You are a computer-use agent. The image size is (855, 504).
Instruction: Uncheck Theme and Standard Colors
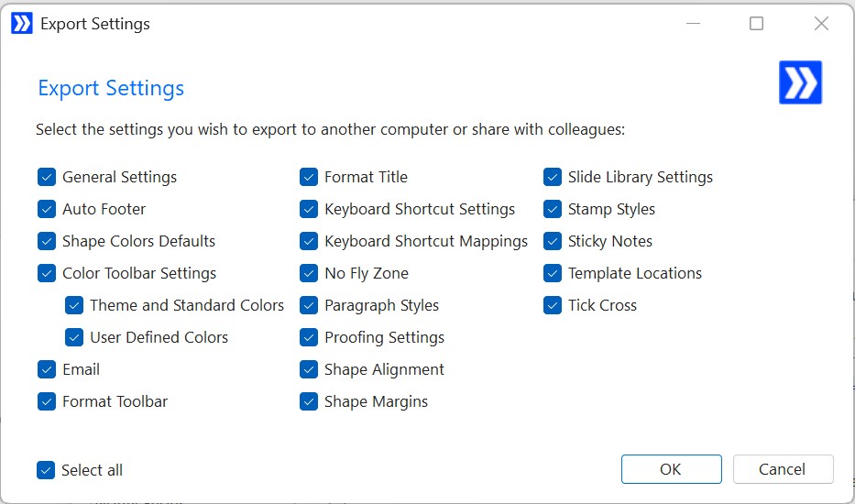point(74,305)
